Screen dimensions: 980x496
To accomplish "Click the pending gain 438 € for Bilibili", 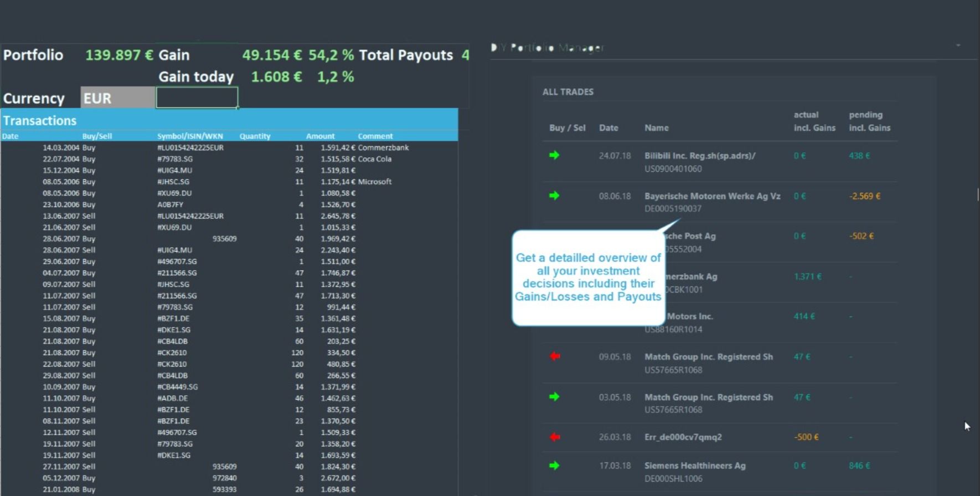I will tap(859, 156).
